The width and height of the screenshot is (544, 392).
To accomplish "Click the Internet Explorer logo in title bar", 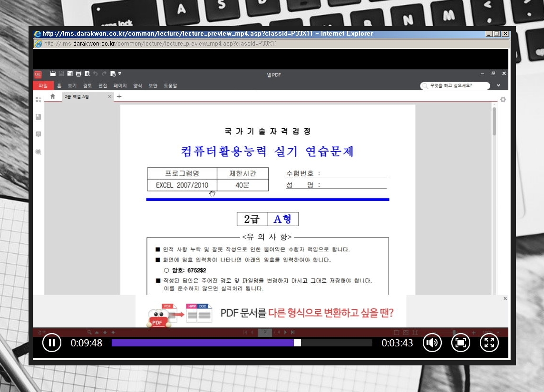I will 38,34.
